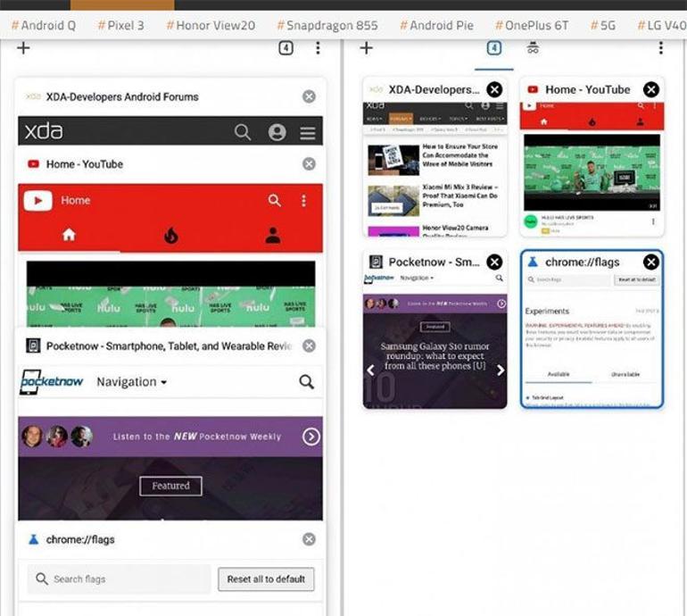This screenshot has height=616, width=687.
Task: Click the Pocketnow logo in left panel
Action: 51,382
